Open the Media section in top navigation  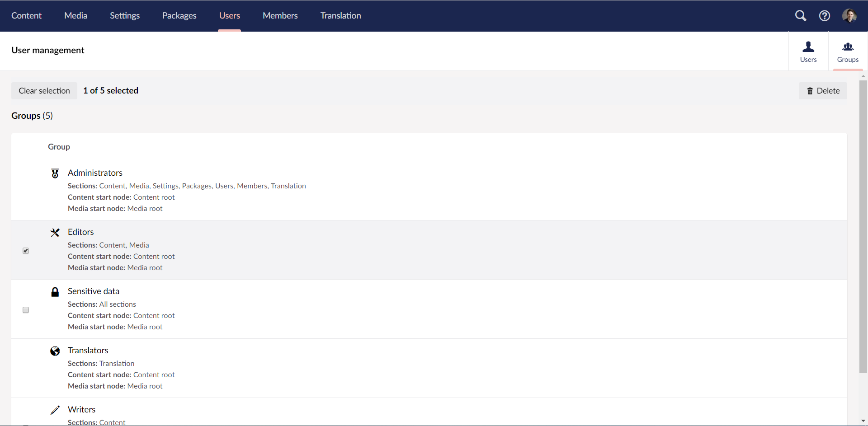pos(75,15)
